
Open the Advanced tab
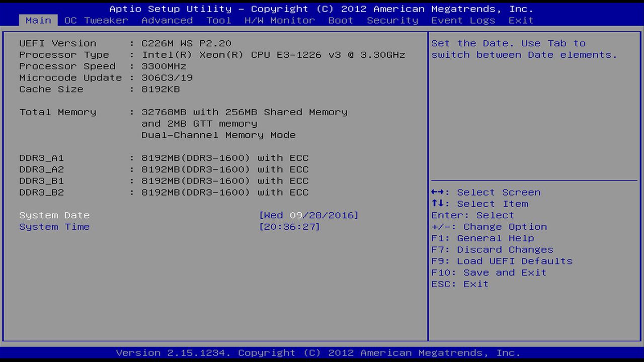pyautogui.click(x=167, y=20)
